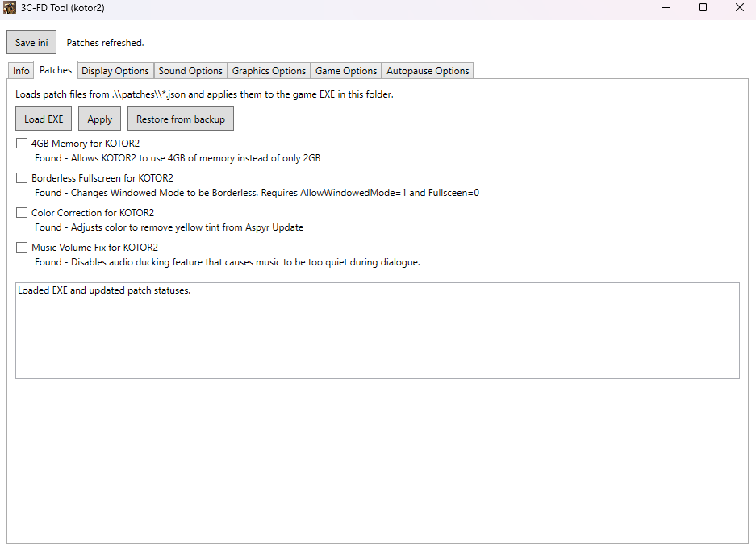Switch to the Game Options tab

346,71
